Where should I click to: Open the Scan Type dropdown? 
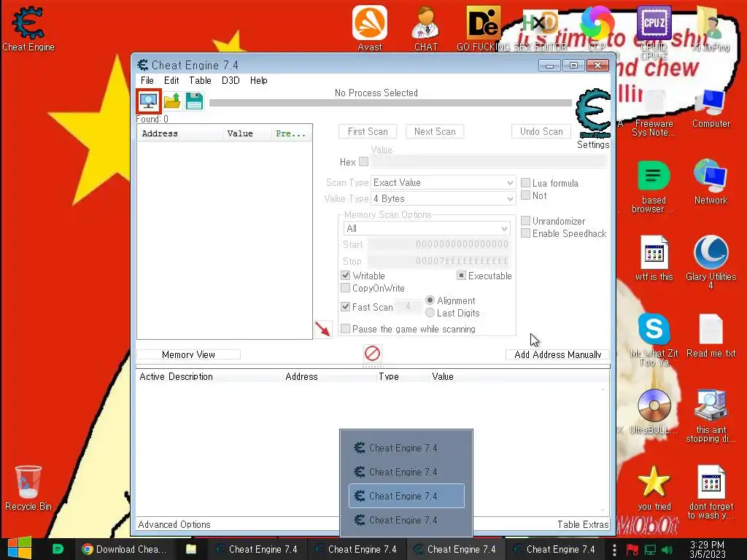pyautogui.click(x=443, y=182)
